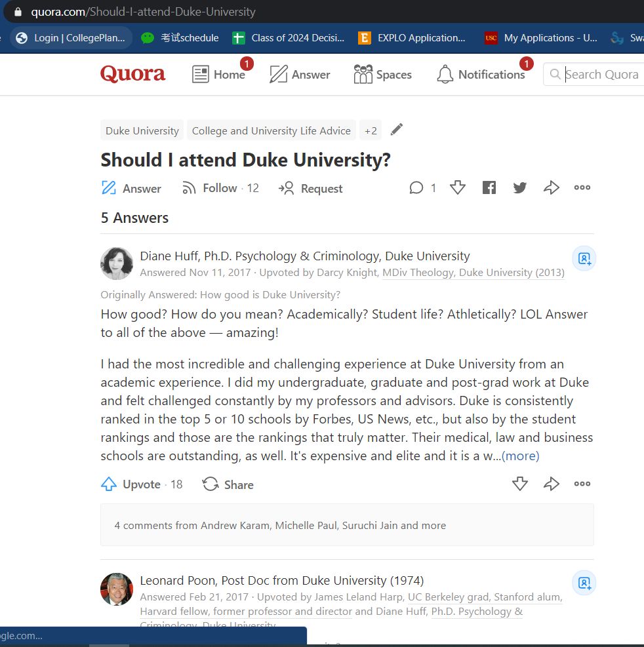The image size is (644, 647).
Task: Open College and University Life Advice topic
Action: coord(272,130)
